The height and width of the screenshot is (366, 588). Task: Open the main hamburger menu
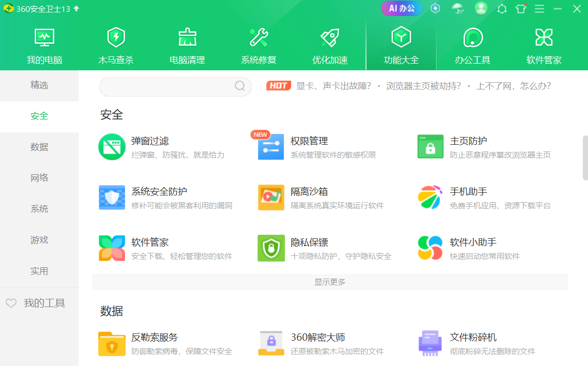tap(539, 9)
